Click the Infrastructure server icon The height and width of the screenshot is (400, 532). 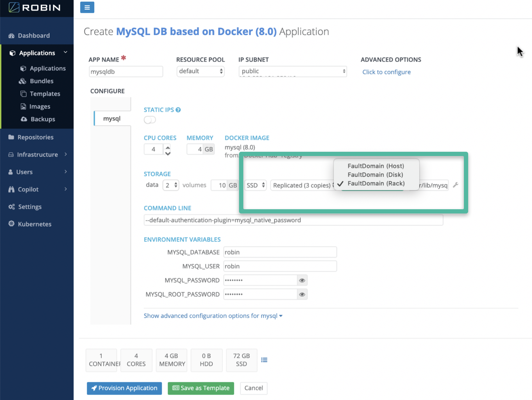pos(11,155)
